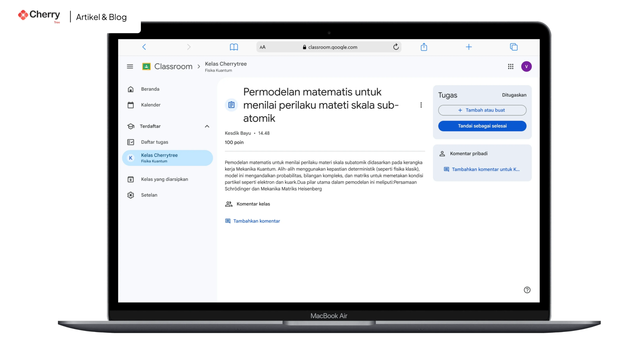Viewport: 644px width, 362px height.
Task: Open the help question mark icon
Action: point(527,290)
